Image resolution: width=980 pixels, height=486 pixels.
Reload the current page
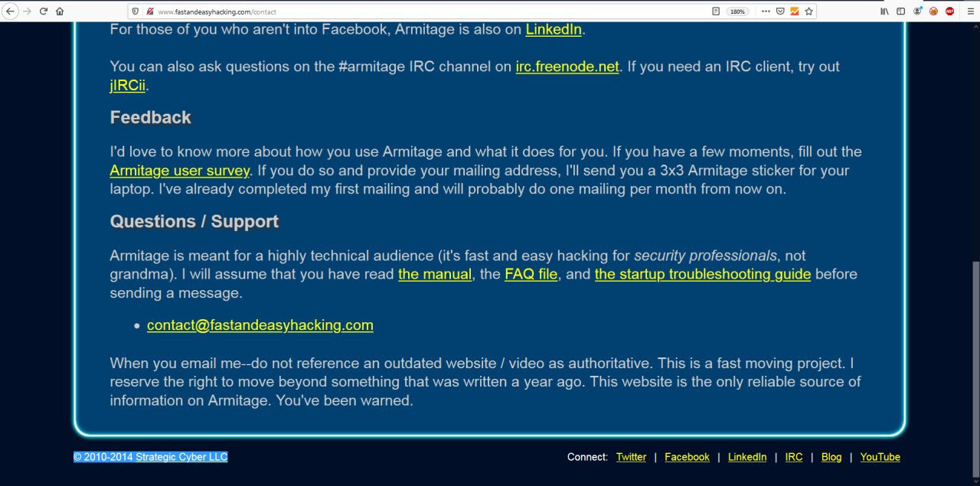(x=43, y=11)
